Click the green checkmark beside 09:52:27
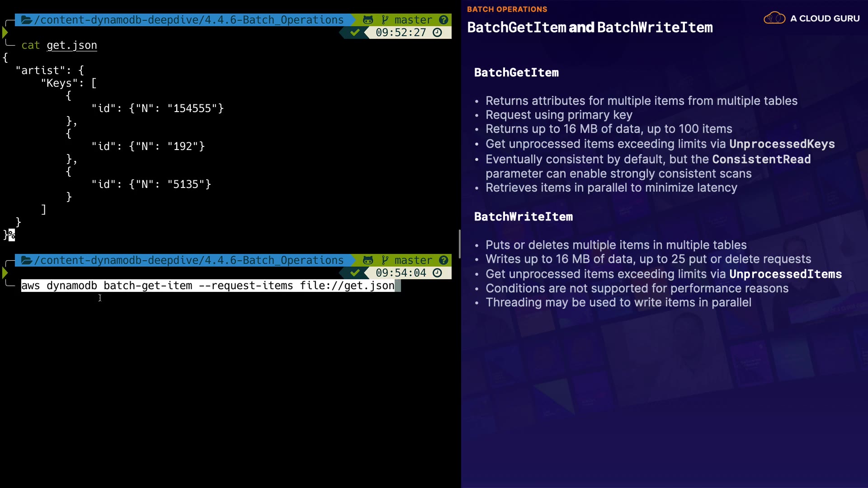 click(x=355, y=33)
